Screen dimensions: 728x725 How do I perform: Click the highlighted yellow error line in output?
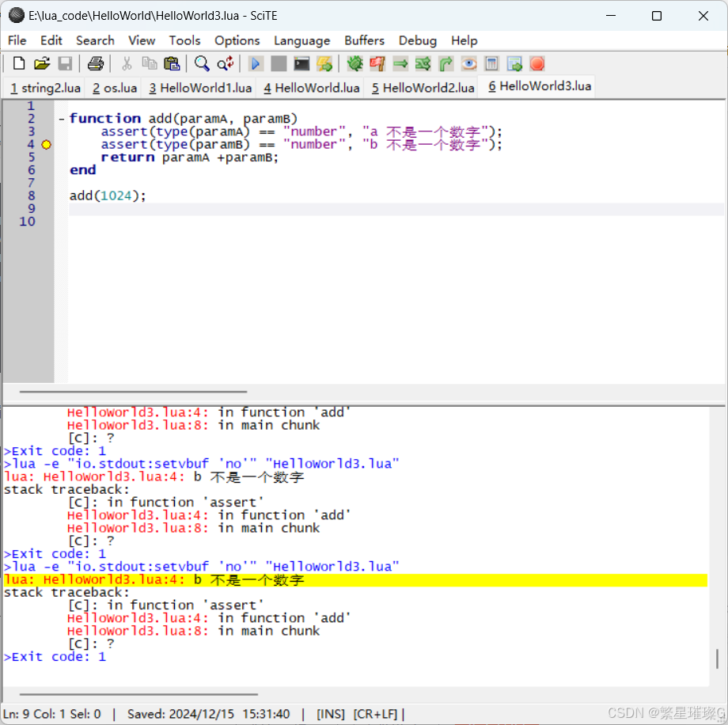(355, 580)
